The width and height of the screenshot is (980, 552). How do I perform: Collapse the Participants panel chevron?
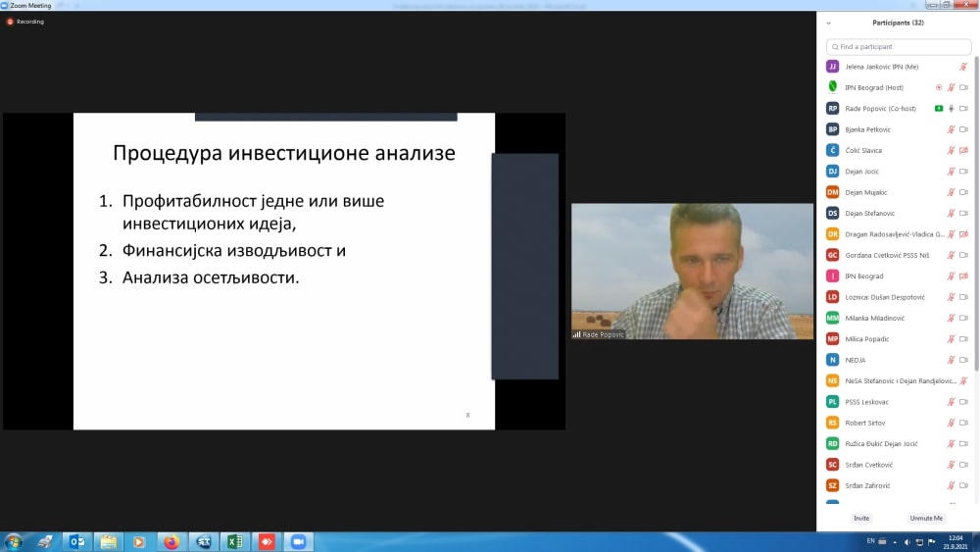pos(829,24)
